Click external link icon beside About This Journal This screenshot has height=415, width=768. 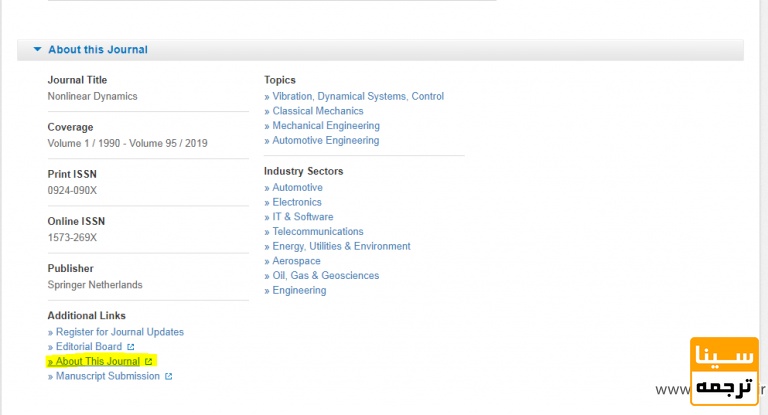tap(149, 361)
